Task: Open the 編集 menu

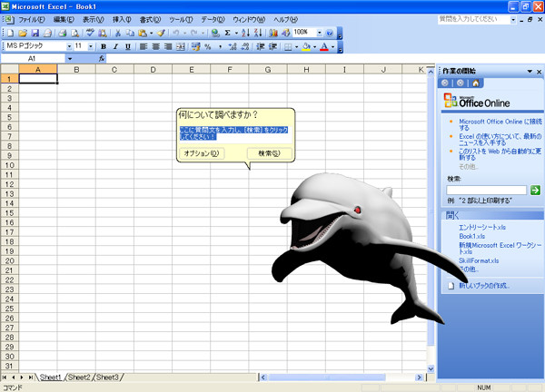Action: point(64,20)
